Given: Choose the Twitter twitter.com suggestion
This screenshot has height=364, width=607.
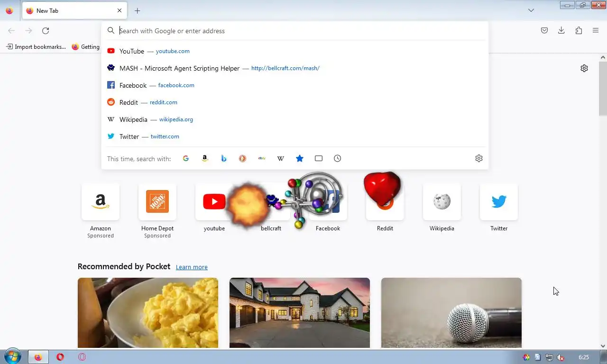Looking at the screenshot, I should 295,136.
